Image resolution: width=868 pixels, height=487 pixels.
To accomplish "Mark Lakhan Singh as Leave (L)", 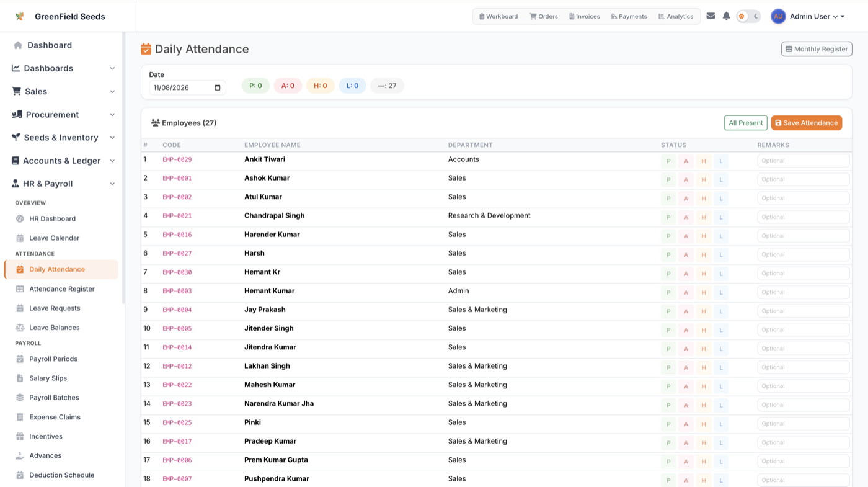I will click(721, 367).
